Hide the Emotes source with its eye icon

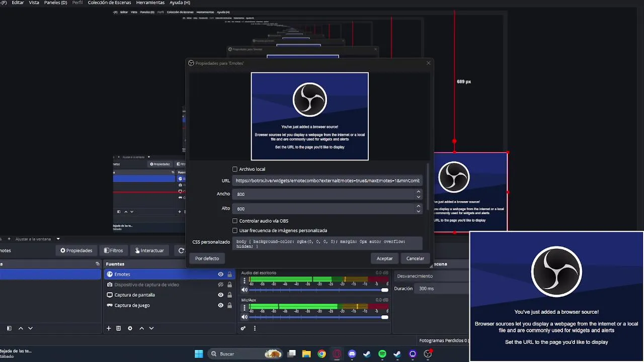(220, 274)
